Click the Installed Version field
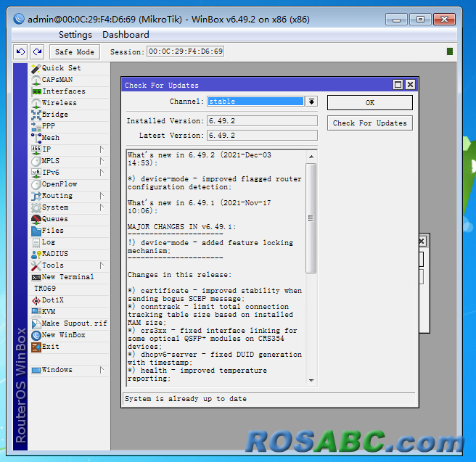 tap(262, 120)
